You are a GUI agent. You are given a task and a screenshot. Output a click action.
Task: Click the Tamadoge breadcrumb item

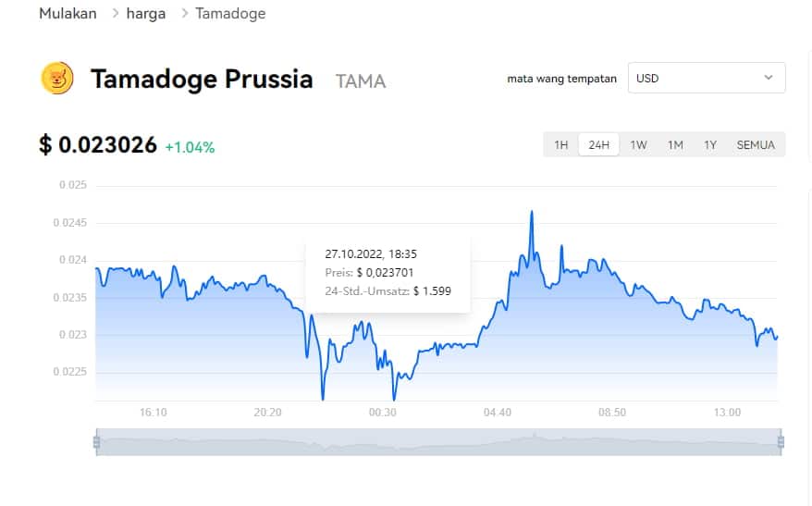[x=230, y=14]
